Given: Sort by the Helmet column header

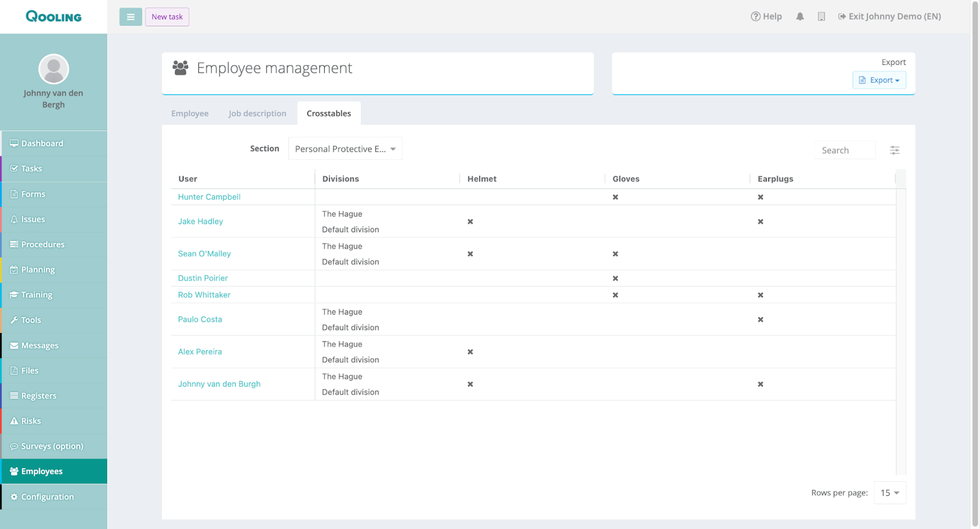Looking at the screenshot, I should tap(482, 179).
